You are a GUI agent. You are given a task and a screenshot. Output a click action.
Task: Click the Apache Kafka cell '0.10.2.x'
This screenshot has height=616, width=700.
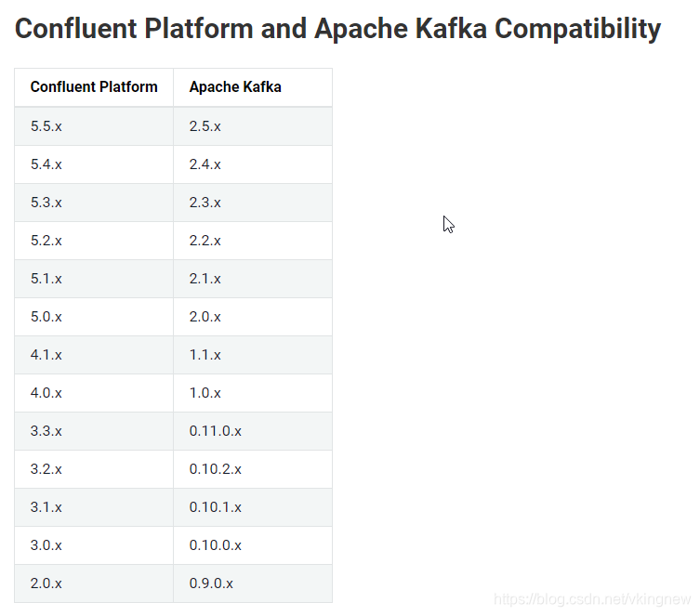point(253,469)
